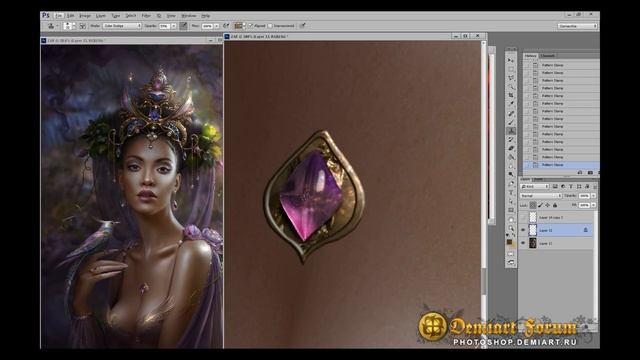Toggle lock all for layer
This screenshot has height=360, width=640.
pos(555,205)
